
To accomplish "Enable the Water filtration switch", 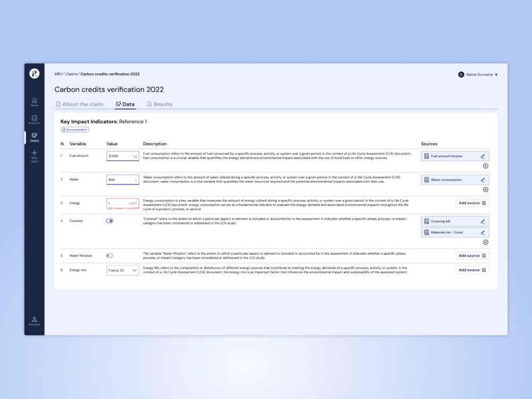I will click(x=109, y=256).
